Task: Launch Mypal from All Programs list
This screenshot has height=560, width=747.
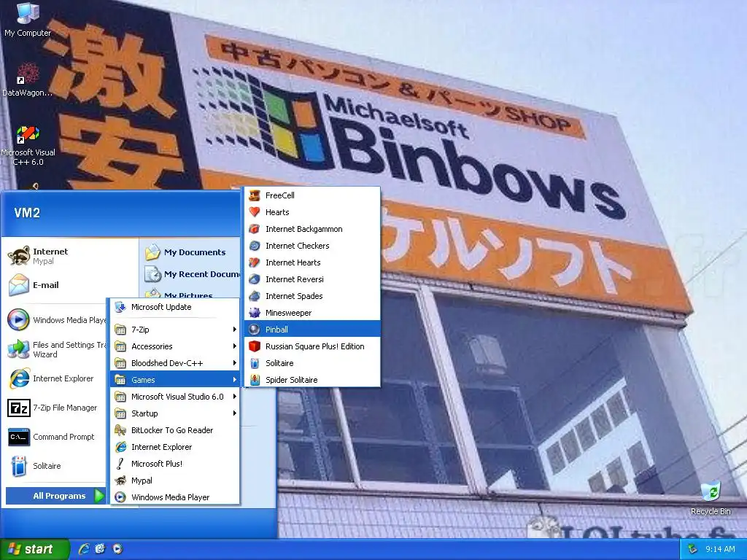Action: pos(175,481)
